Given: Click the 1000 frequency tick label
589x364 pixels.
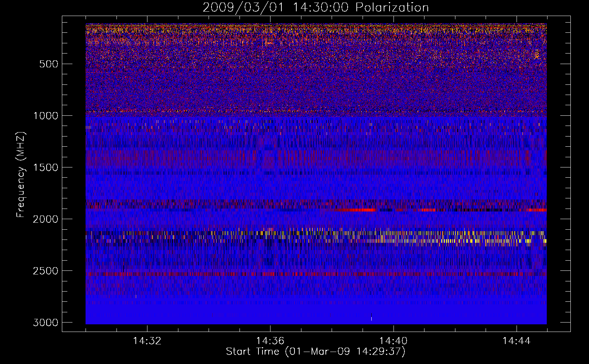Looking at the screenshot, I should click(46, 116).
